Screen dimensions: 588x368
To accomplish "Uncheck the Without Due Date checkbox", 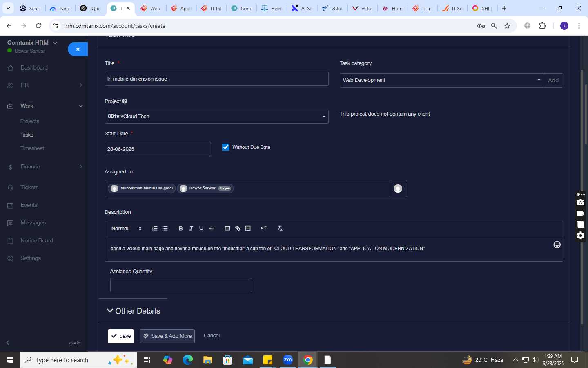I will (226, 147).
